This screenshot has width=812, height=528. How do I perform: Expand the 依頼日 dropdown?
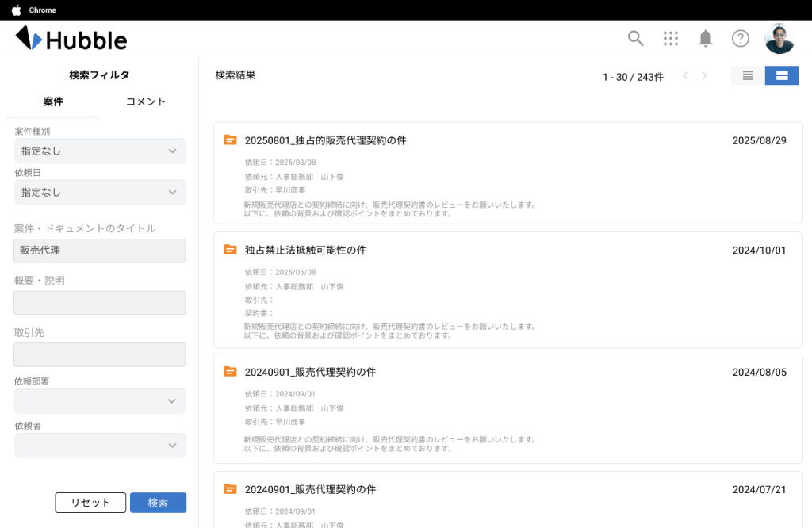(100, 192)
